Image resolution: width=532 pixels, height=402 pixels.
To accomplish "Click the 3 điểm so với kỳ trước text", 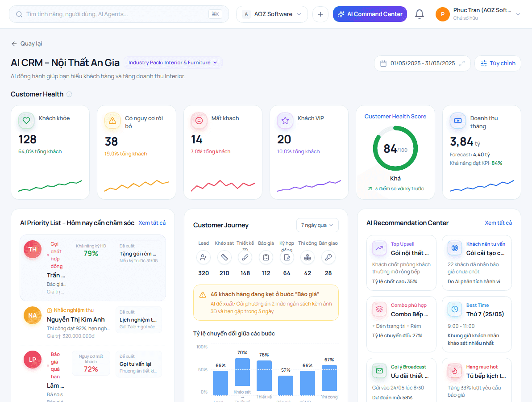I will (399, 188).
